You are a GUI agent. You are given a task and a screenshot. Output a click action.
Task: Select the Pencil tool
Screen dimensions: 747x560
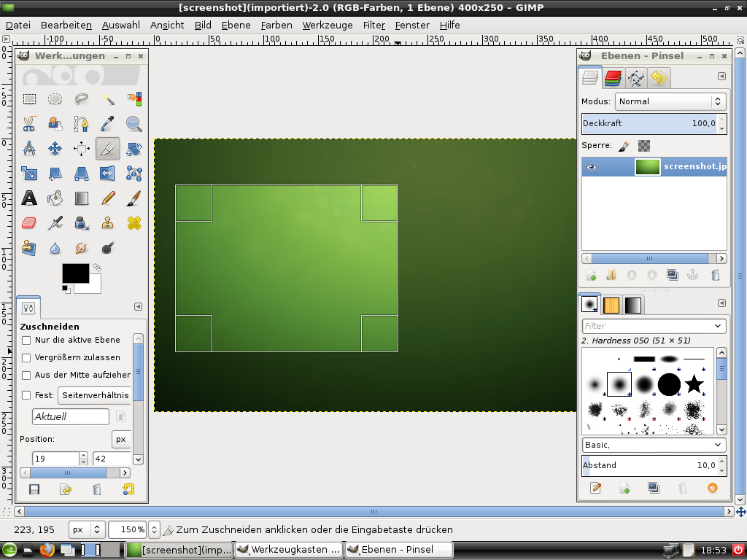coord(108,198)
